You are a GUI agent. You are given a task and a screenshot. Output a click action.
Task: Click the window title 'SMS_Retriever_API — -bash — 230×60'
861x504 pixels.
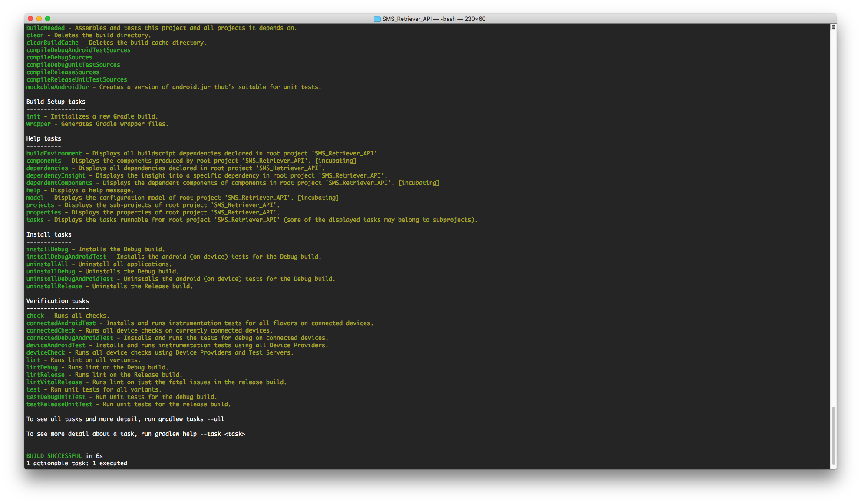pos(434,19)
